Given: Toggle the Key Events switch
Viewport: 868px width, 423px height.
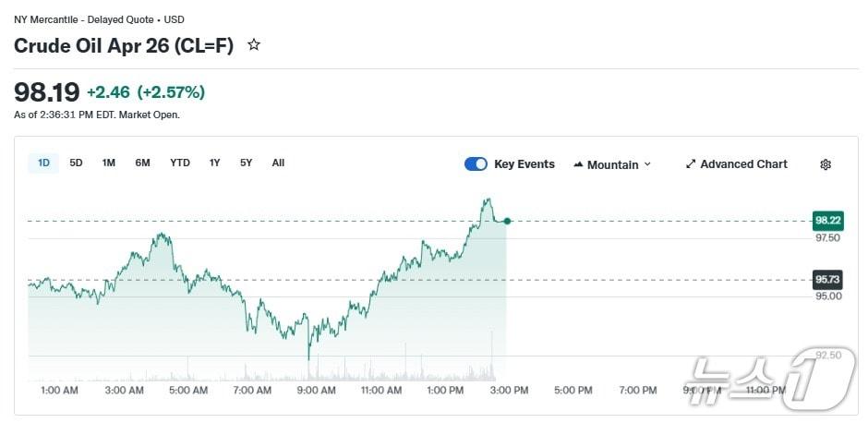Looking at the screenshot, I should (476, 164).
